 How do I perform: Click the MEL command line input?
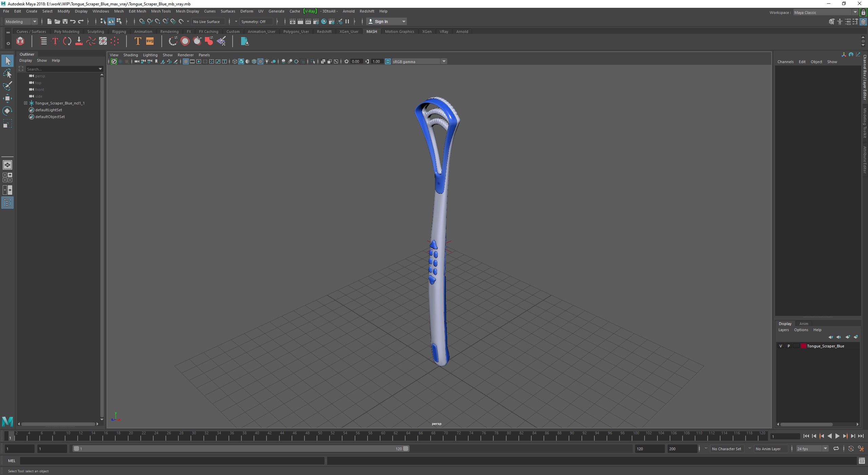click(x=172, y=461)
